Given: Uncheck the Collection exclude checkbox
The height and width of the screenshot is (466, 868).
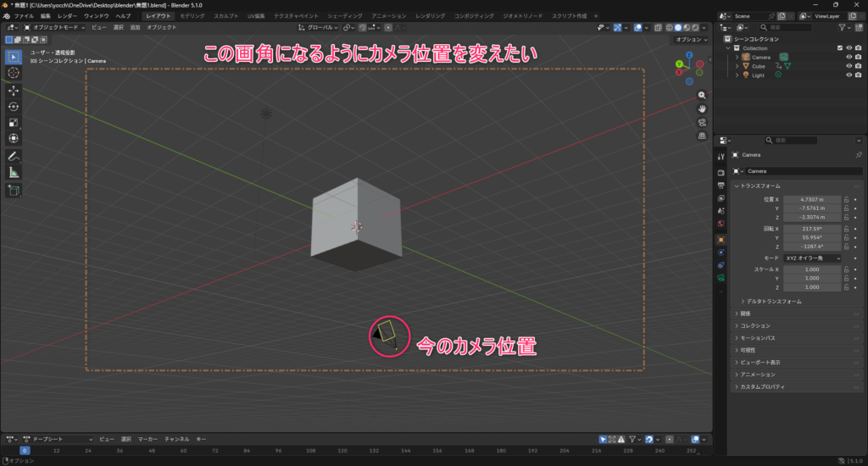Looking at the screenshot, I should tap(839, 48).
